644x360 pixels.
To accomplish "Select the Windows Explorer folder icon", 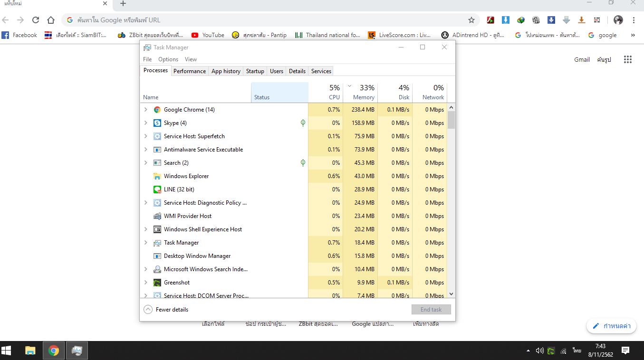I will (x=157, y=176).
